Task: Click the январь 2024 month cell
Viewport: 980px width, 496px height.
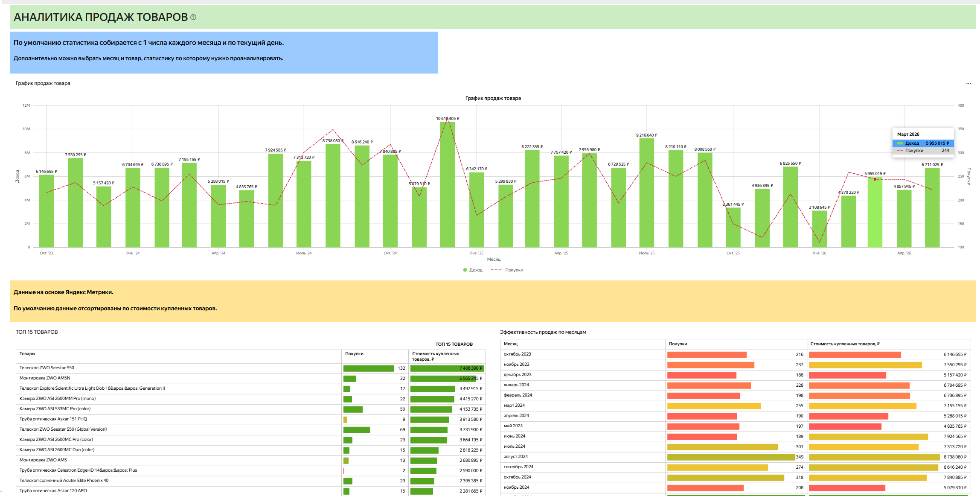Action: 582,385
